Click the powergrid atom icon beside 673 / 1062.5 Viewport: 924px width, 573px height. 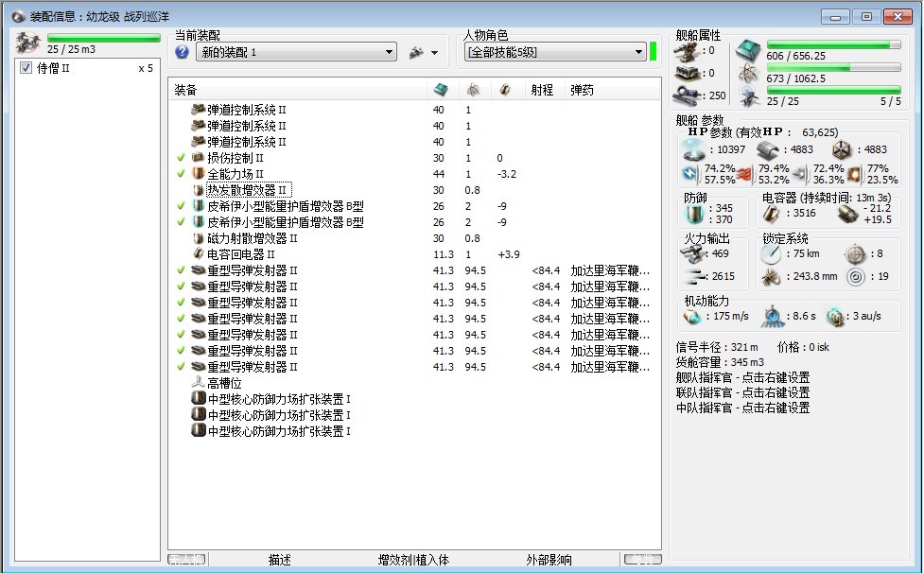point(748,74)
